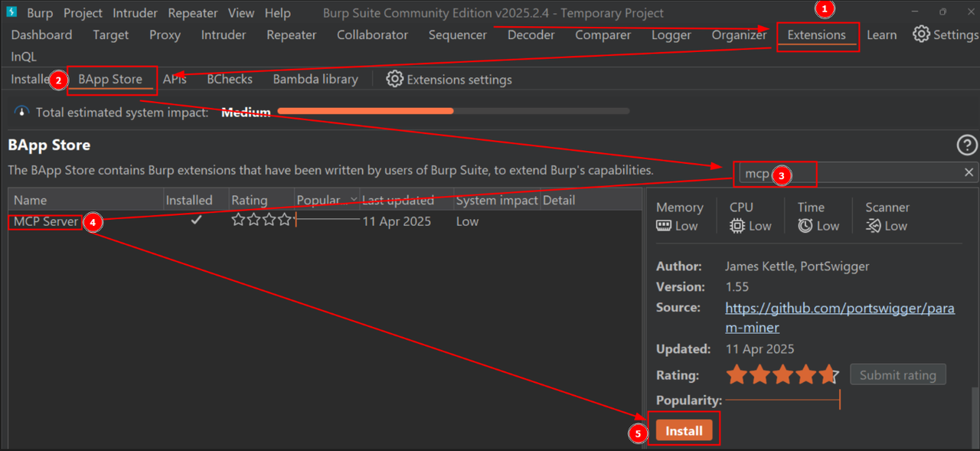980x451 pixels.
Task: Click the Memory impact icon
Action: tap(664, 226)
